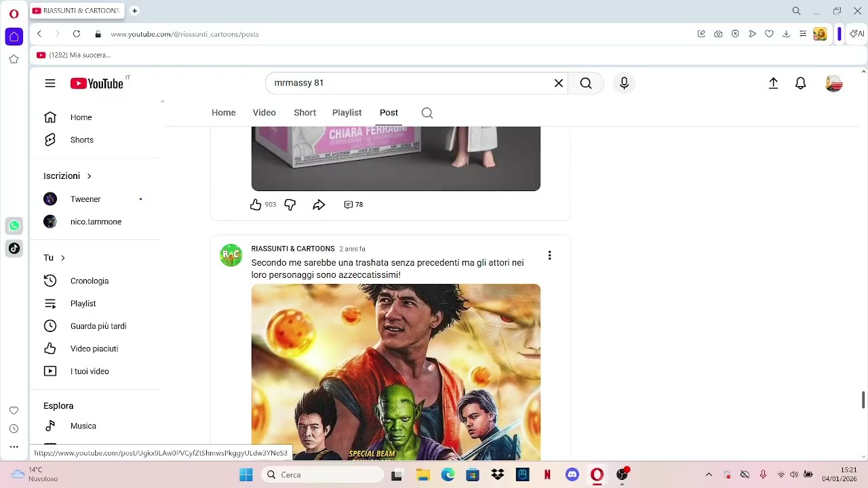Click the search magnifier button

[586, 83]
